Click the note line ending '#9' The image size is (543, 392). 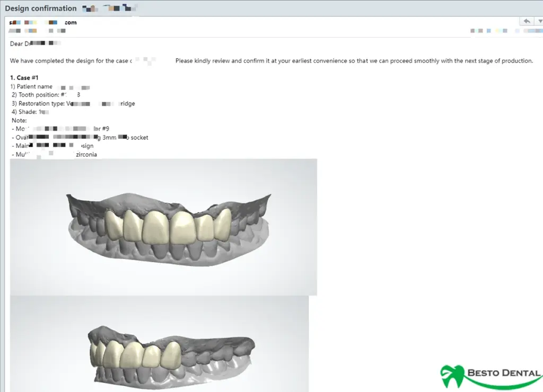tap(60, 129)
